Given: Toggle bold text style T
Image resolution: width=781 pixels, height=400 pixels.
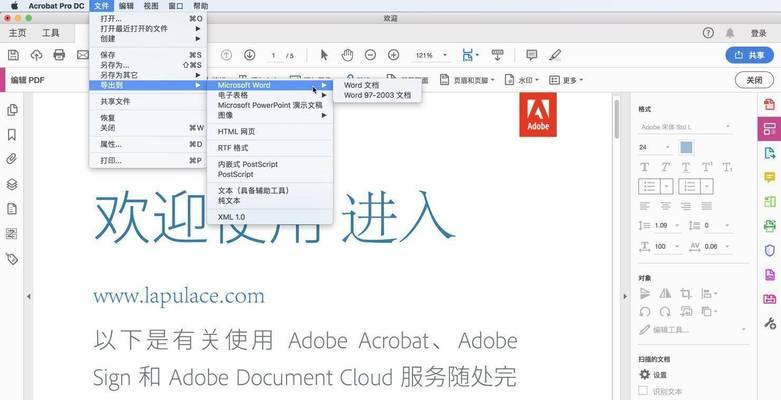Looking at the screenshot, I should [645, 167].
